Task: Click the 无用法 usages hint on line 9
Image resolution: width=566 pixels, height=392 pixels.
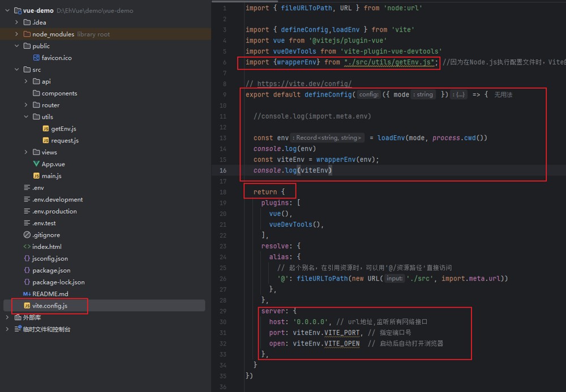Action: (503, 94)
